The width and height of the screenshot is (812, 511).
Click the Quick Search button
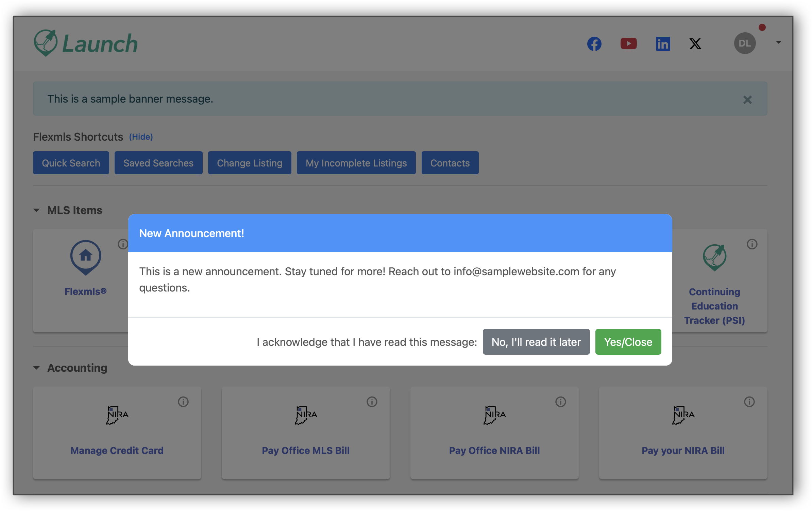point(71,163)
